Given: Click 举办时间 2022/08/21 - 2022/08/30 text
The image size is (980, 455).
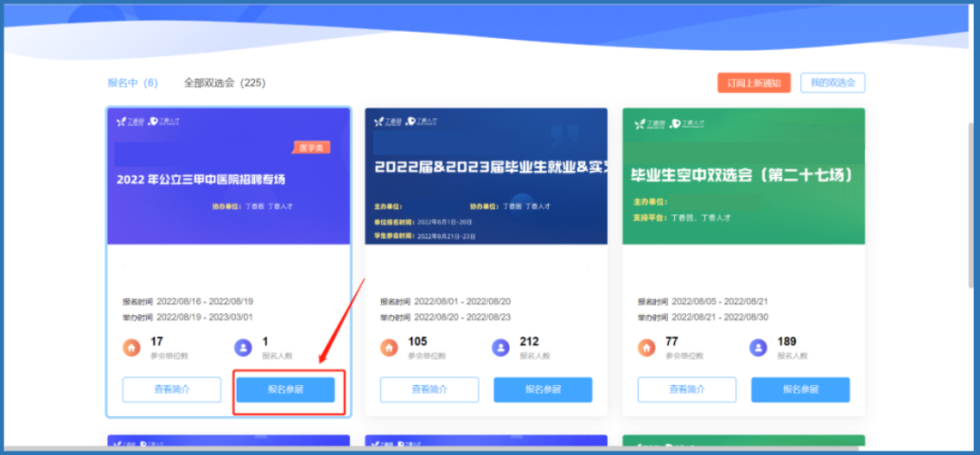Looking at the screenshot, I should [x=703, y=317].
